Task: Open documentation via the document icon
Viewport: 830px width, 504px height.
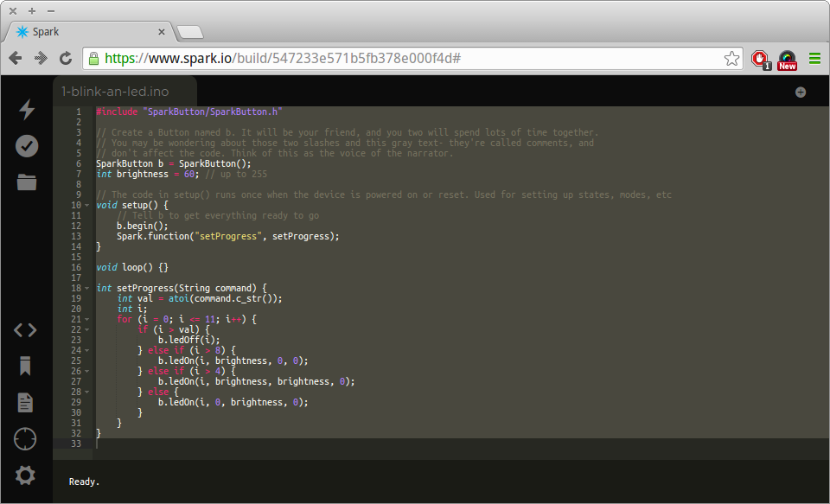Action: 25,402
